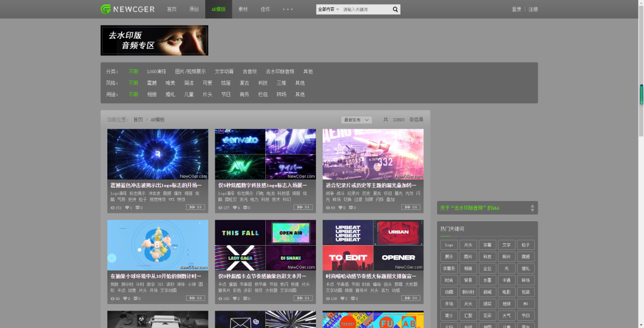Screen dimensions: 644x328
Task: Select 不限 in the 分类 filter row
Action: click(133, 72)
